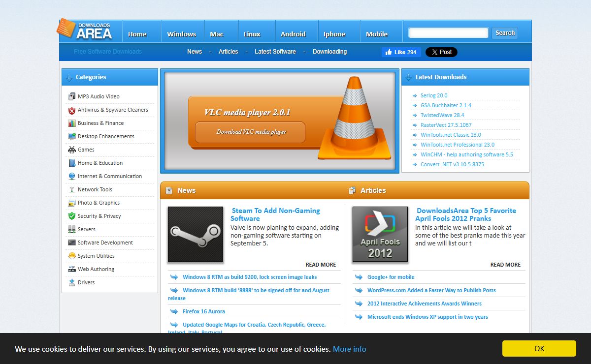Click the Search button

coord(505,33)
